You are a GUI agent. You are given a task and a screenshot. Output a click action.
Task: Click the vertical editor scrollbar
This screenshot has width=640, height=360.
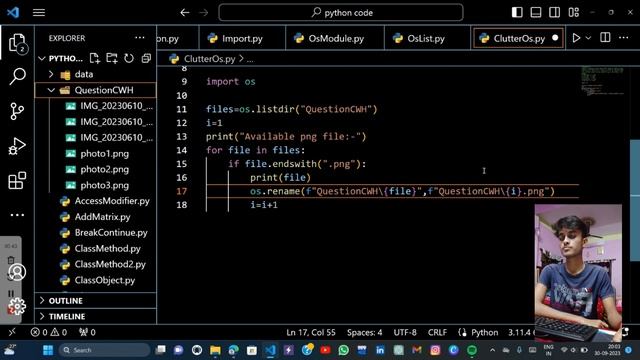point(635,200)
